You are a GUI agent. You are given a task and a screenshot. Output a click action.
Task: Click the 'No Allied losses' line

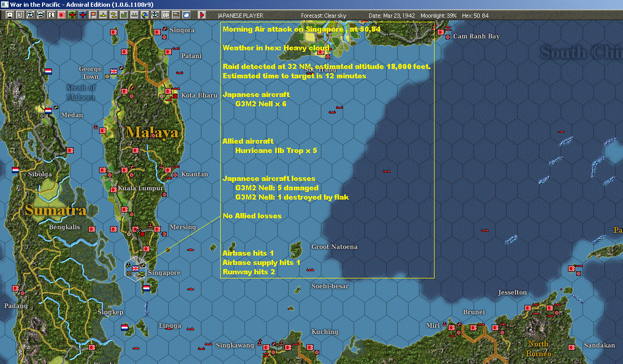click(252, 216)
